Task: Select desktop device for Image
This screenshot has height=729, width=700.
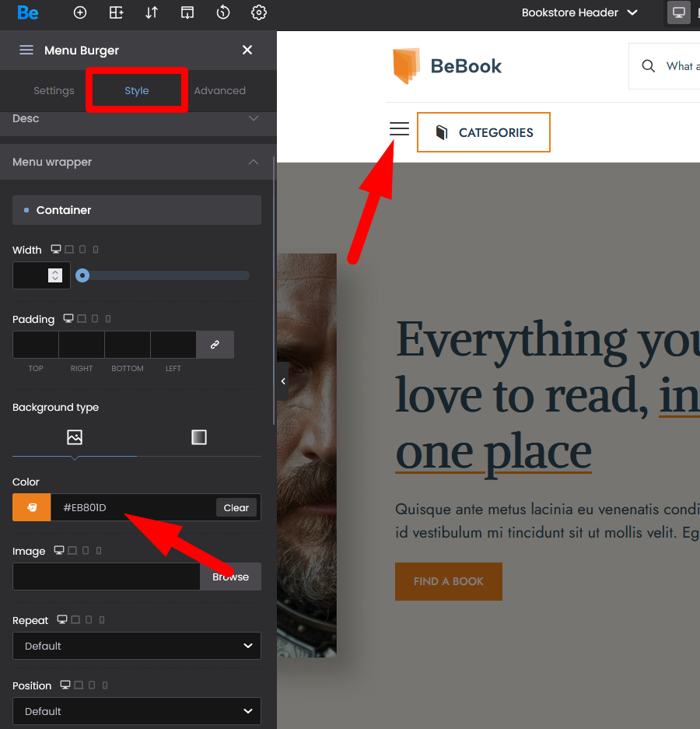Action: pyautogui.click(x=59, y=551)
